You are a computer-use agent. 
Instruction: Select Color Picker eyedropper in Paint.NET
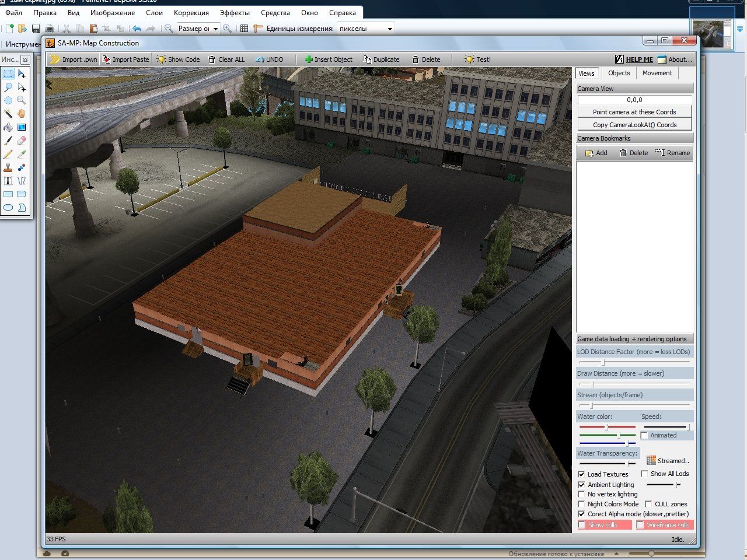[x=22, y=154]
